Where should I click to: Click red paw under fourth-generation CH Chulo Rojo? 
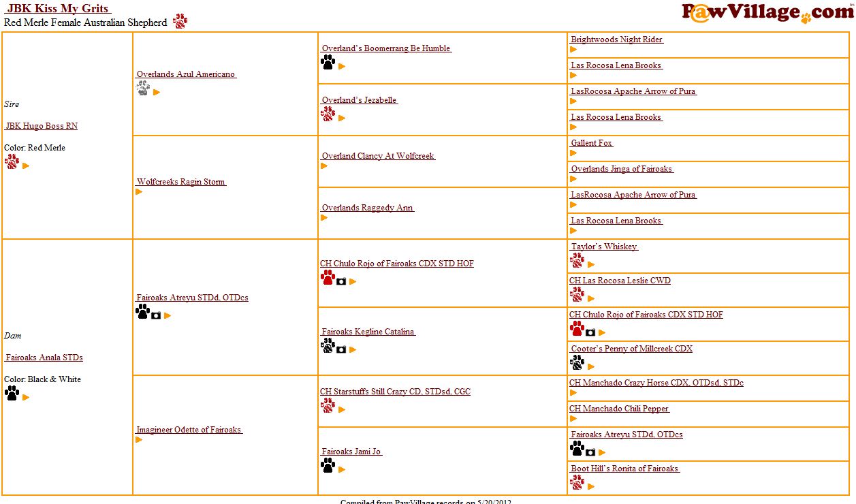(x=577, y=328)
